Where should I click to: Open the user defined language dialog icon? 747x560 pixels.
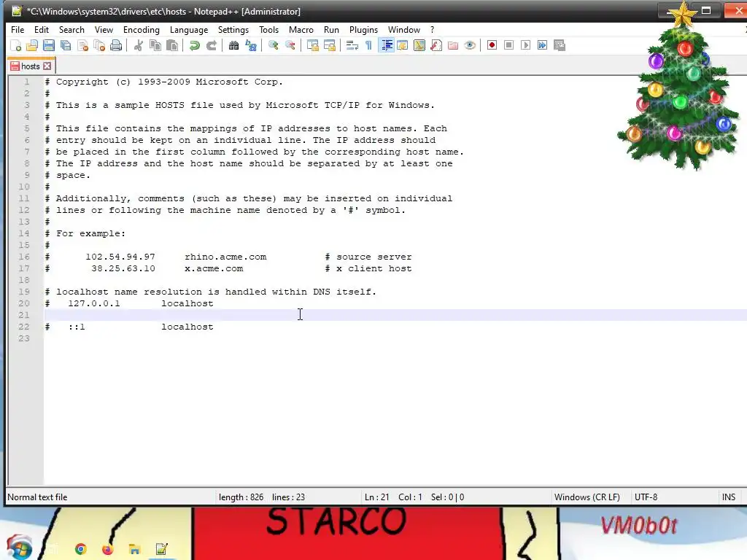403,45
